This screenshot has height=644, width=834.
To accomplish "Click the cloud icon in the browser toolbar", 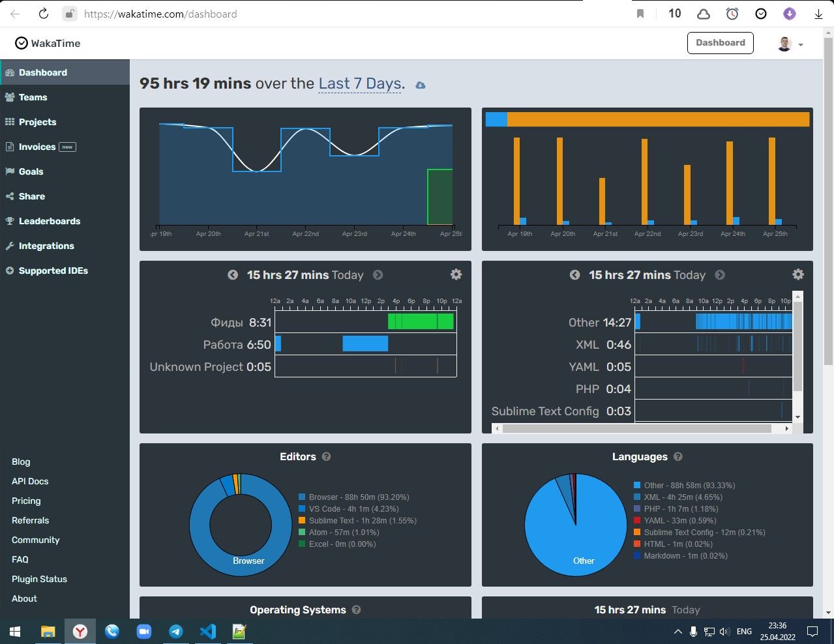I will (x=704, y=14).
